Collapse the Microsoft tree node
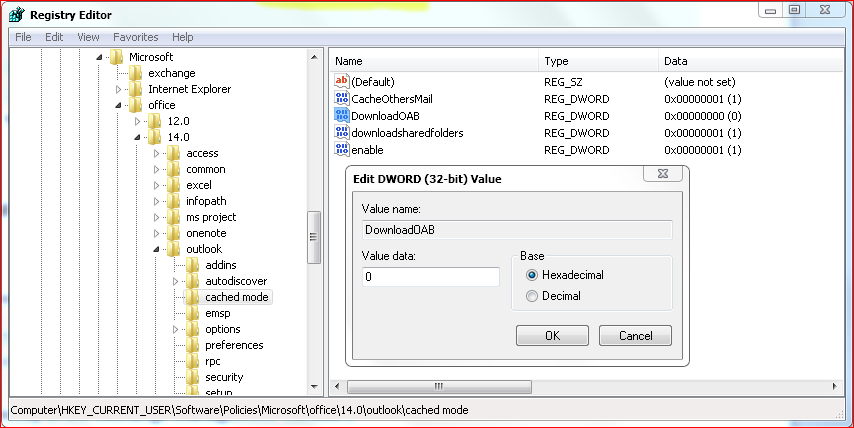 pos(99,57)
